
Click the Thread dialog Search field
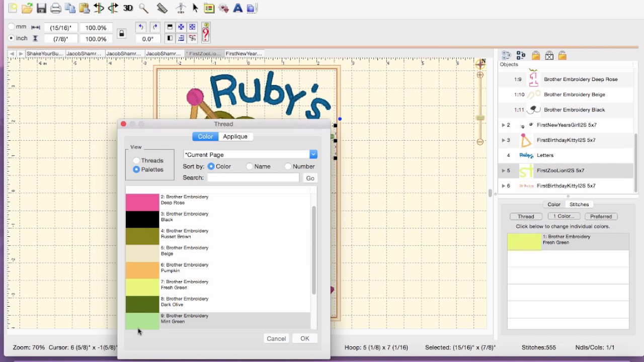pyautogui.click(x=253, y=177)
